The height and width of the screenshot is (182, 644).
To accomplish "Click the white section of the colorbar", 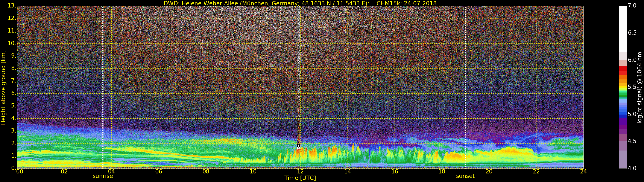I will click(623, 29).
